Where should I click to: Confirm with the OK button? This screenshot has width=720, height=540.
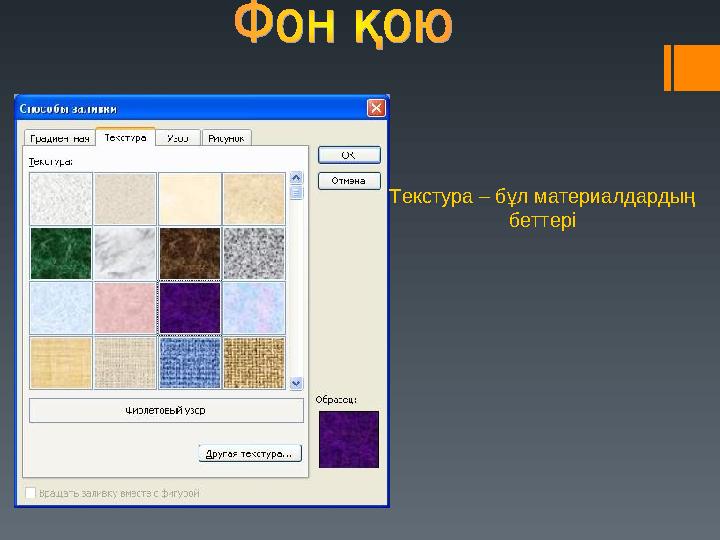(x=349, y=155)
